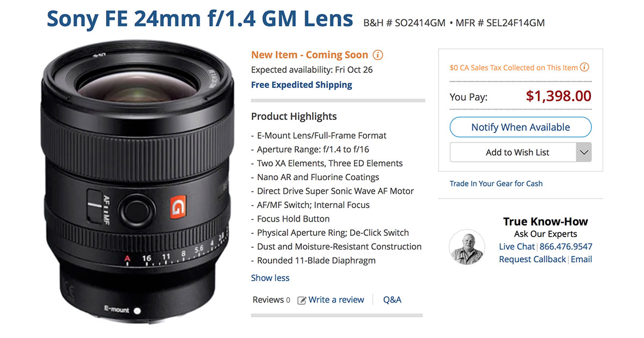Image resolution: width=644 pixels, height=338 pixels.
Task: Select Request Callback option
Action: point(532,259)
